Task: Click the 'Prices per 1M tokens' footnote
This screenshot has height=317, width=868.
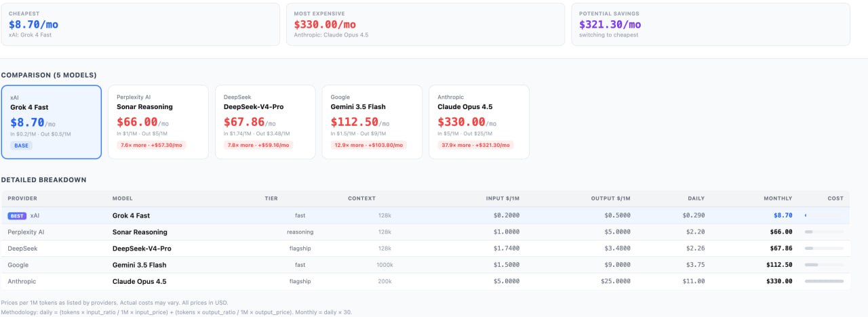Action: click(114, 302)
